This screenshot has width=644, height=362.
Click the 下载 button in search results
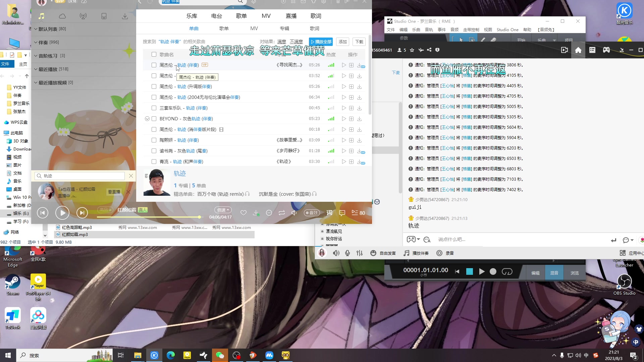(359, 42)
